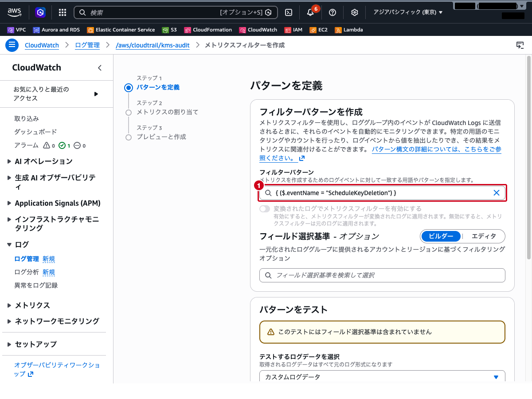The height and width of the screenshot is (399, 532).
Task: Open ログ管理 in sidebar
Action: 27,259
